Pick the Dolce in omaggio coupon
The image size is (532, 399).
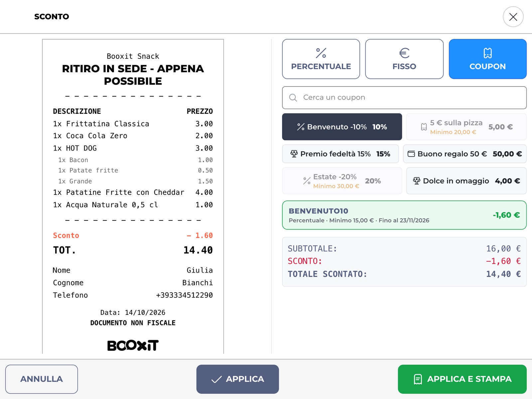tap(466, 181)
